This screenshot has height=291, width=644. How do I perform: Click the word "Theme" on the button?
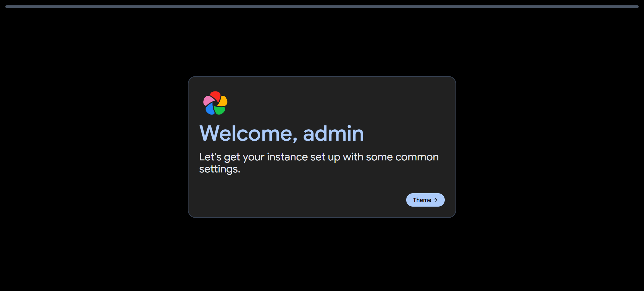pyautogui.click(x=422, y=200)
